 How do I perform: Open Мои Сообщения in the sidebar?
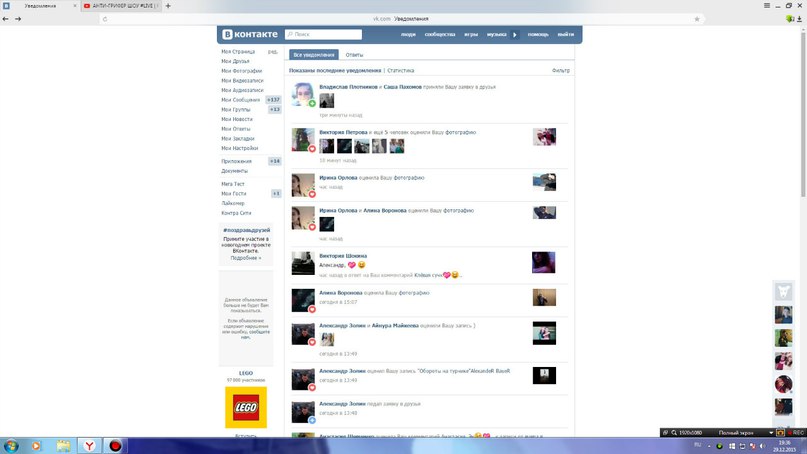[x=240, y=100]
